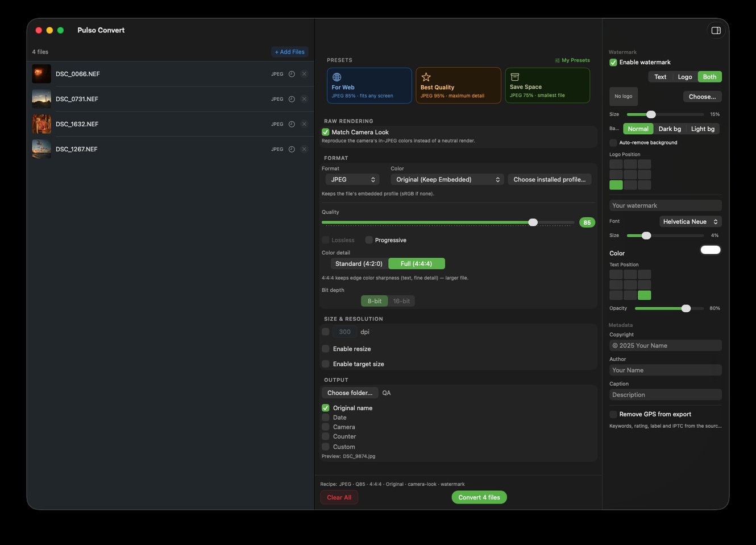Image resolution: width=756 pixels, height=545 pixels.
Task: Open the white text Color swatch
Action: point(711,250)
